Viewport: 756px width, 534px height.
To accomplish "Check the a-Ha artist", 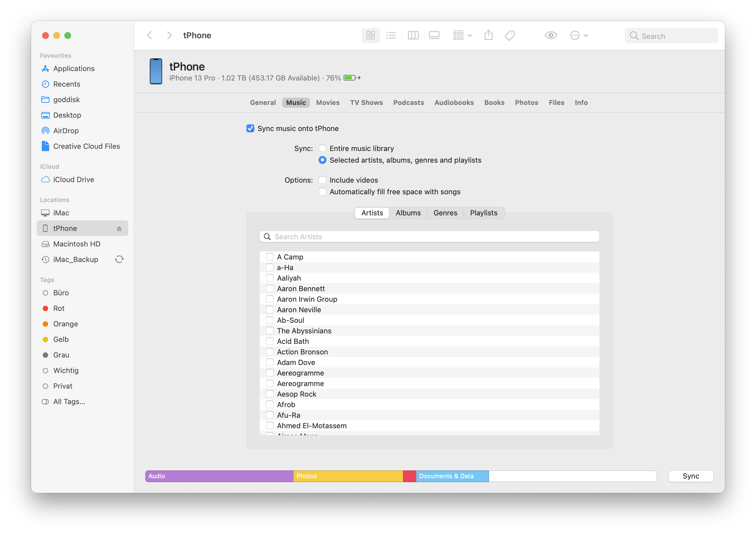I will [x=270, y=267].
